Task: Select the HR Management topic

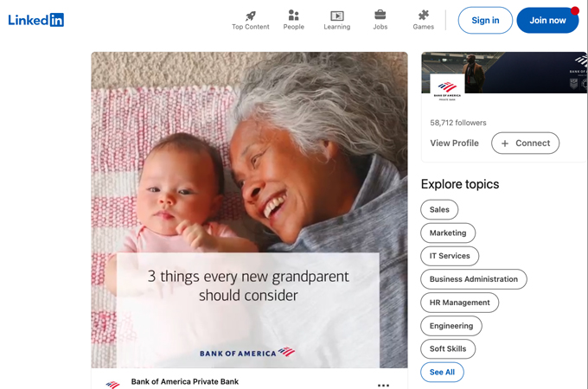Action: point(459,303)
